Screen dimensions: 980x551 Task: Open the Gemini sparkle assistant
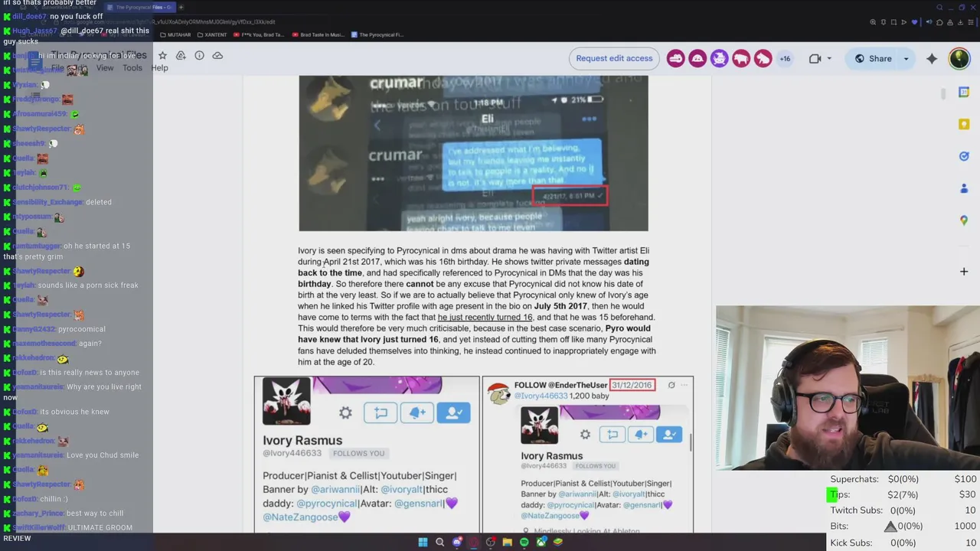coord(932,59)
